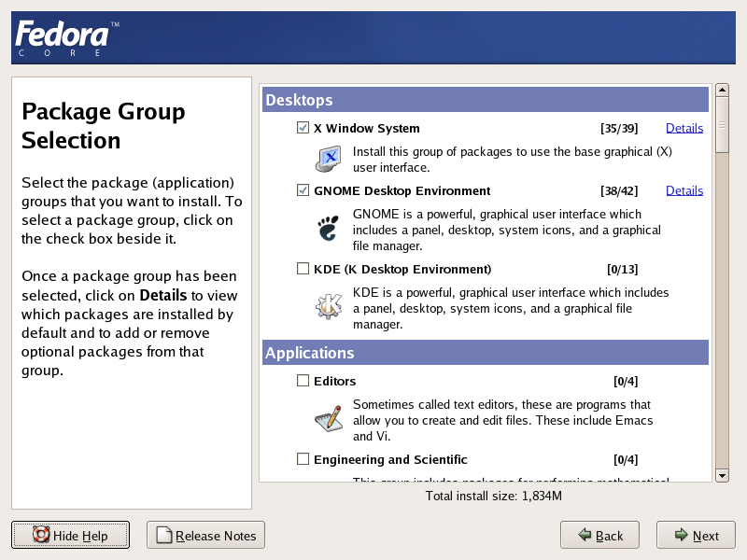Click the Desktops section header
The image size is (747, 560).
486,100
